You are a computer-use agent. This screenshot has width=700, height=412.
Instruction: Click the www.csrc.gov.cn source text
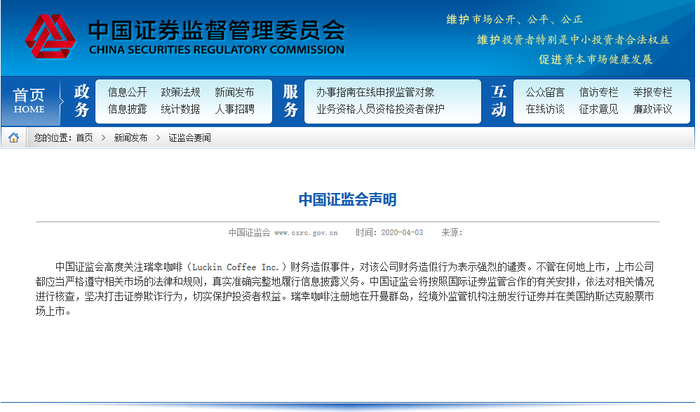click(306, 233)
